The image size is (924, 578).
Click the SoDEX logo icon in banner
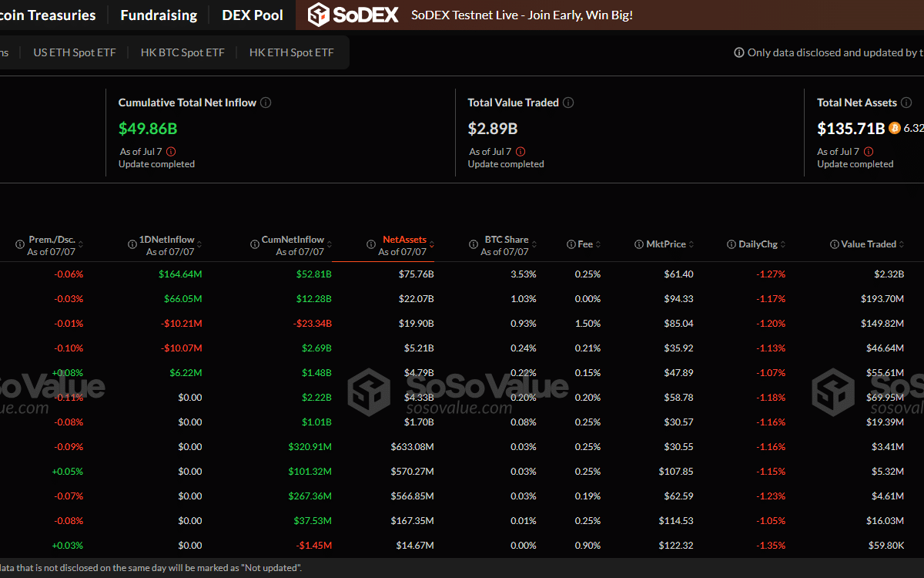320,15
